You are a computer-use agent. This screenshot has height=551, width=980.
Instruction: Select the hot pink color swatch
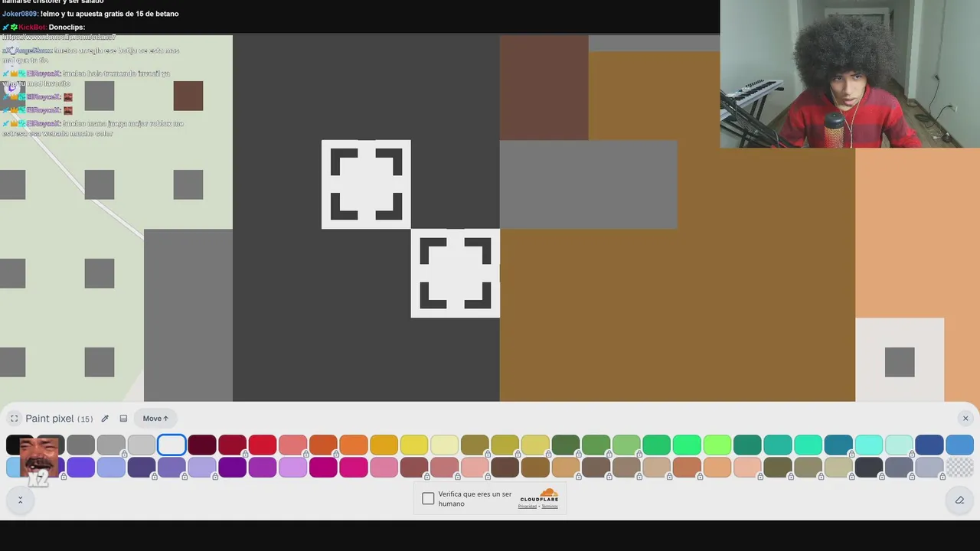354,467
